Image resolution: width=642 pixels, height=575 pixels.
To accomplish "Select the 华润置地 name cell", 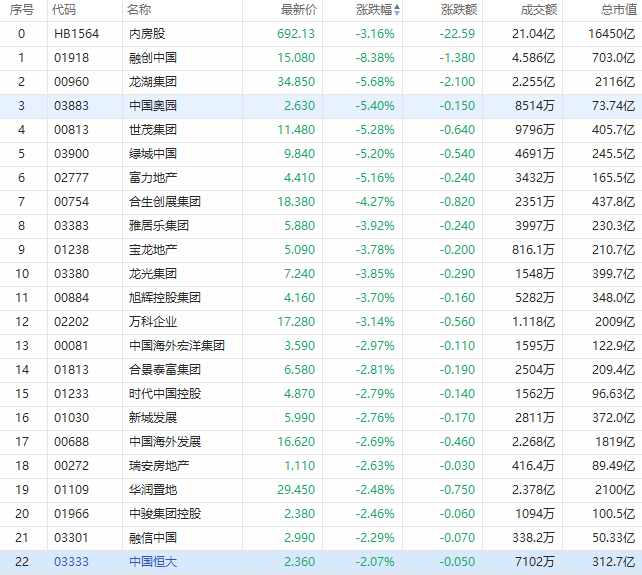I will pyautogui.click(x=153, y=490).
